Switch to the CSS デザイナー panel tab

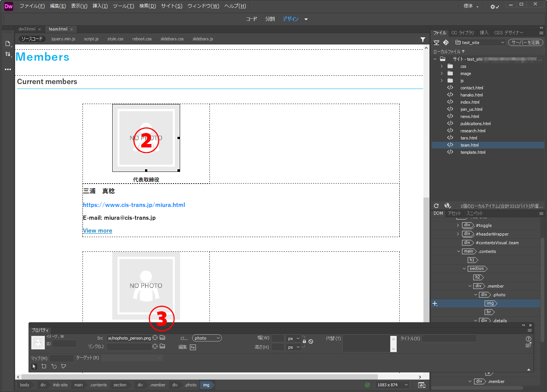coord(509,33)
